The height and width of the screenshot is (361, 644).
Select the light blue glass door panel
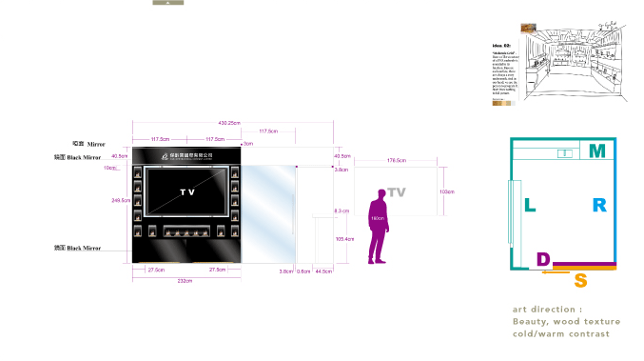268,214
